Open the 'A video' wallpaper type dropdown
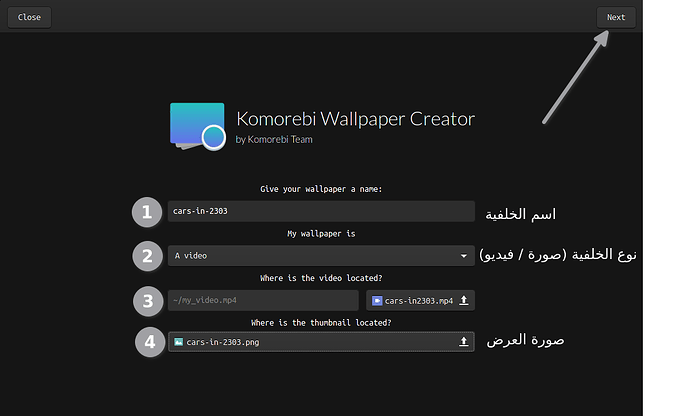 point(321,256)
